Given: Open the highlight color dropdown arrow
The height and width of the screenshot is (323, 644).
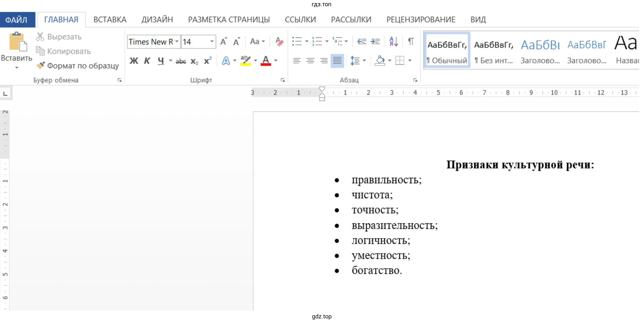Looking at the screenshot, I should [x=255, y=61].
